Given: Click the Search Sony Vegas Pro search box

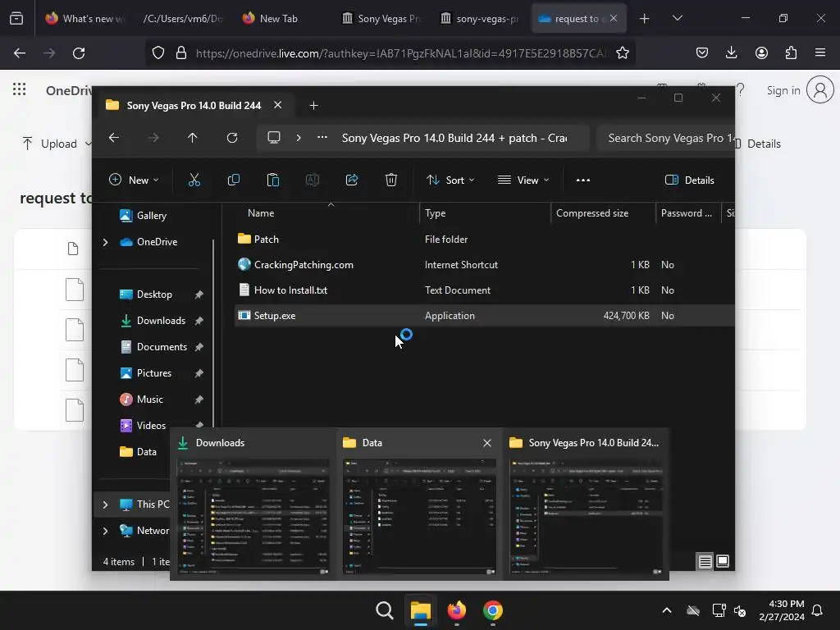Looking at the screenshot, I should click(665, 138).
